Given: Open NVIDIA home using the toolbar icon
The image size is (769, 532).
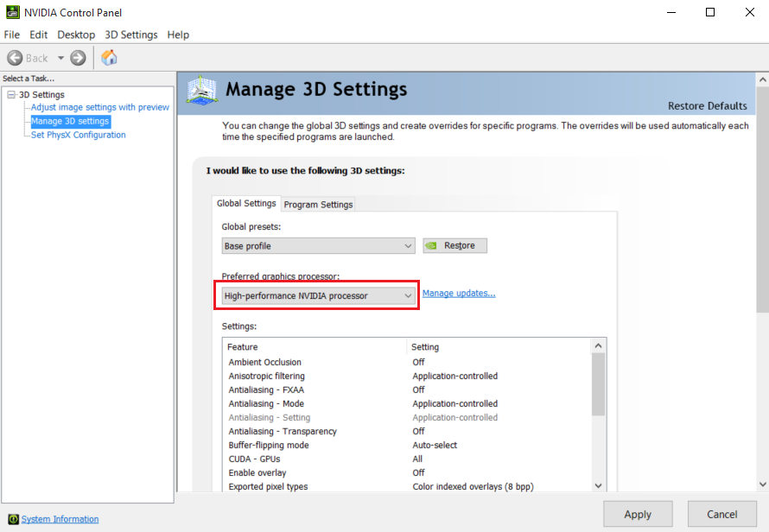Looking at the screenshot, I should pos(109,58).
